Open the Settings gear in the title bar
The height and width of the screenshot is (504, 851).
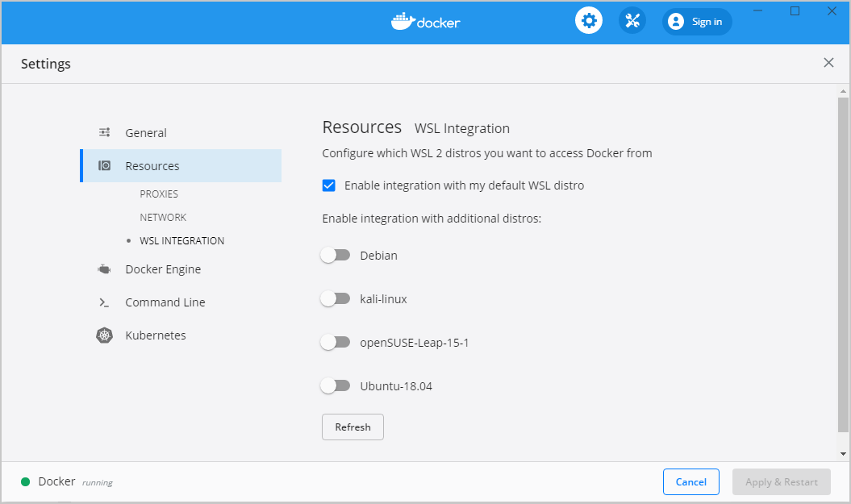588,20
